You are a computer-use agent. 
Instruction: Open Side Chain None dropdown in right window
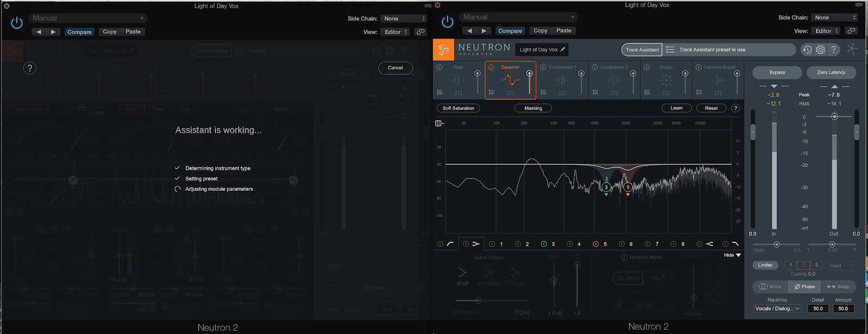(834, 17)
